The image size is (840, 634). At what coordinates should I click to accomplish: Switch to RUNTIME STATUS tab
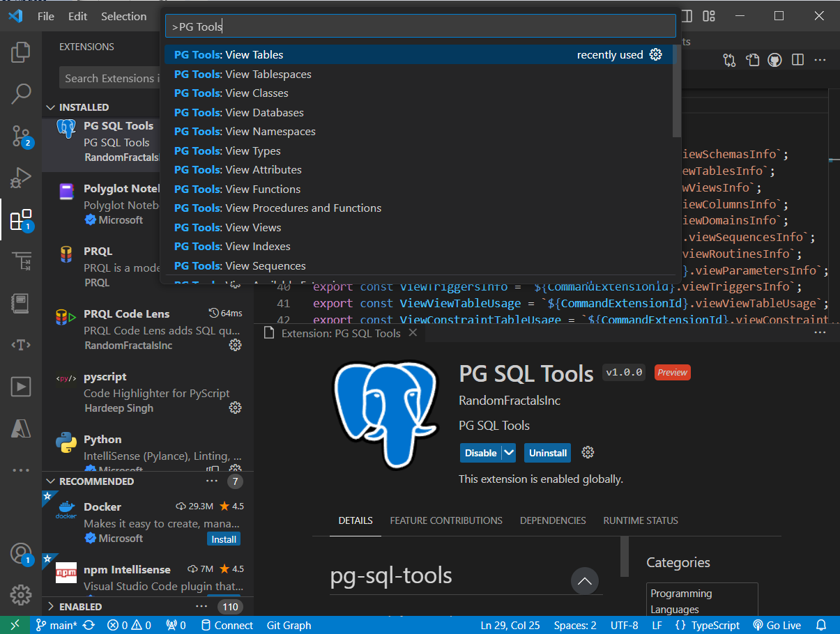pyautogui.click(x=641, y=520)
